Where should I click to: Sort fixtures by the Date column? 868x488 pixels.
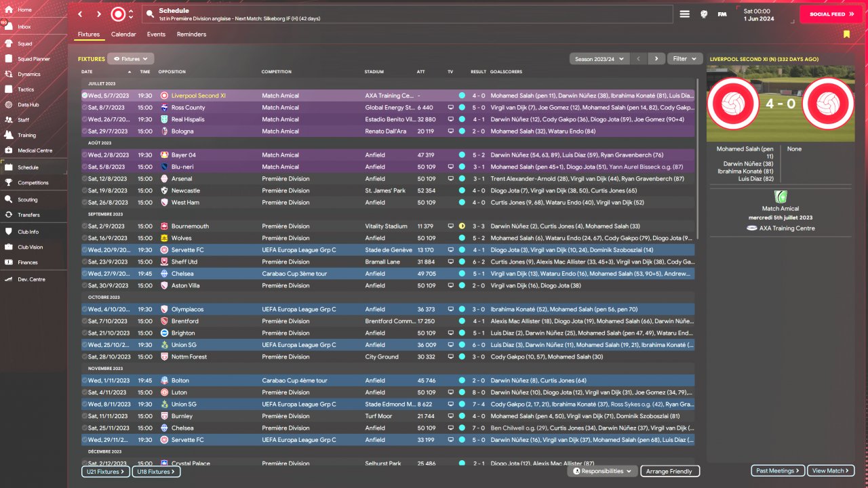tap(87, 72)
